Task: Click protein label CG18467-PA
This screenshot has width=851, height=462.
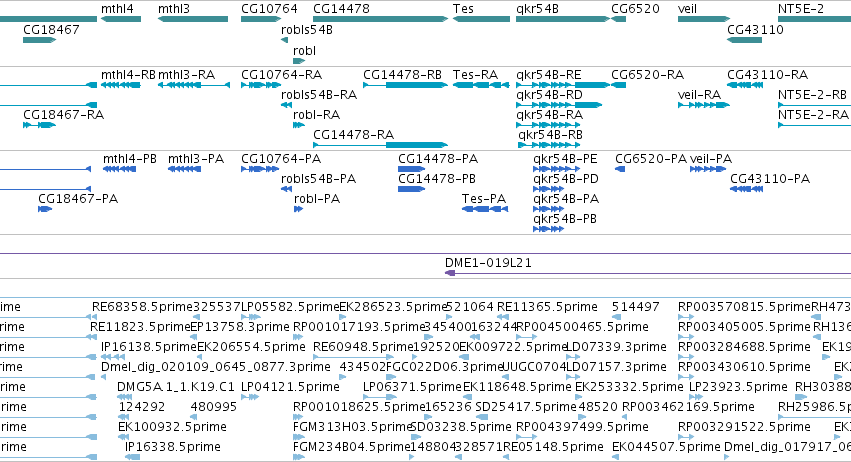Action: (x=78, y=199)
